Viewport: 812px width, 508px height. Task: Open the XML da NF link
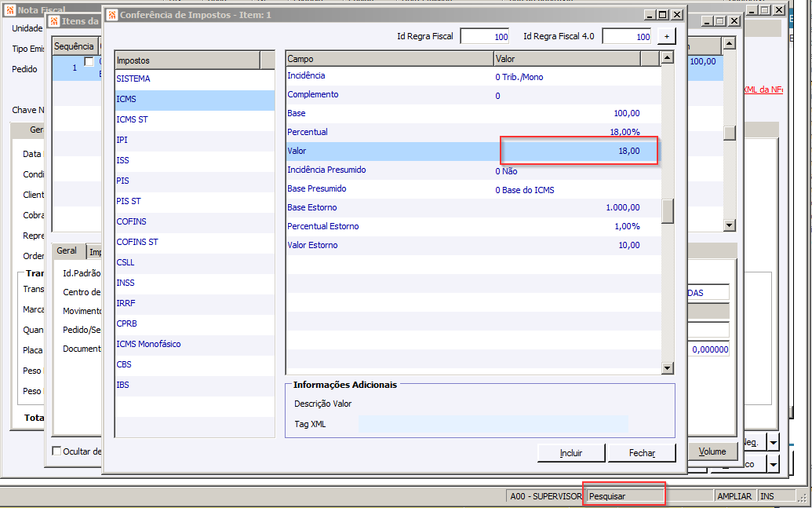coord(763,90)
